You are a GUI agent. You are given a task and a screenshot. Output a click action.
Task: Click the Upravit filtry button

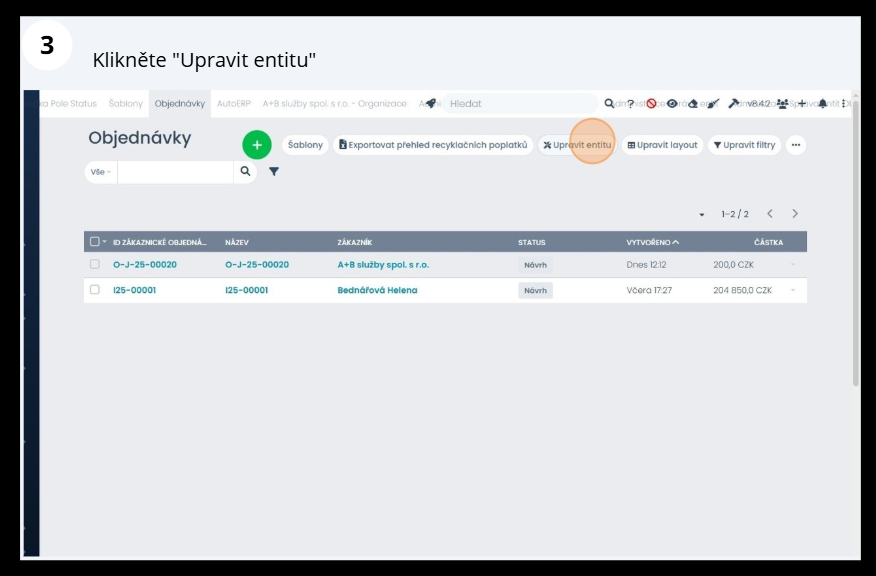click(744, 145)
